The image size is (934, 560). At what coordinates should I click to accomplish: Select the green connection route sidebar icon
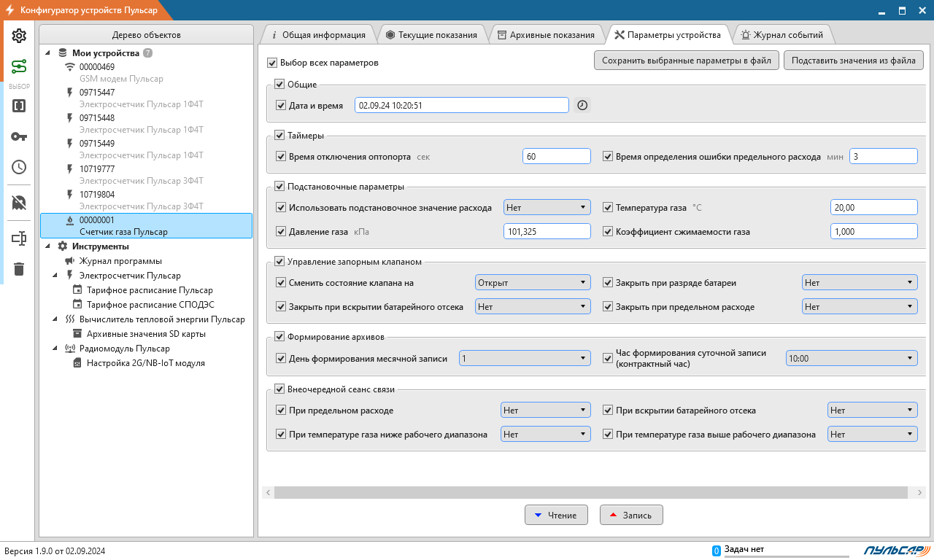point(19,67)
